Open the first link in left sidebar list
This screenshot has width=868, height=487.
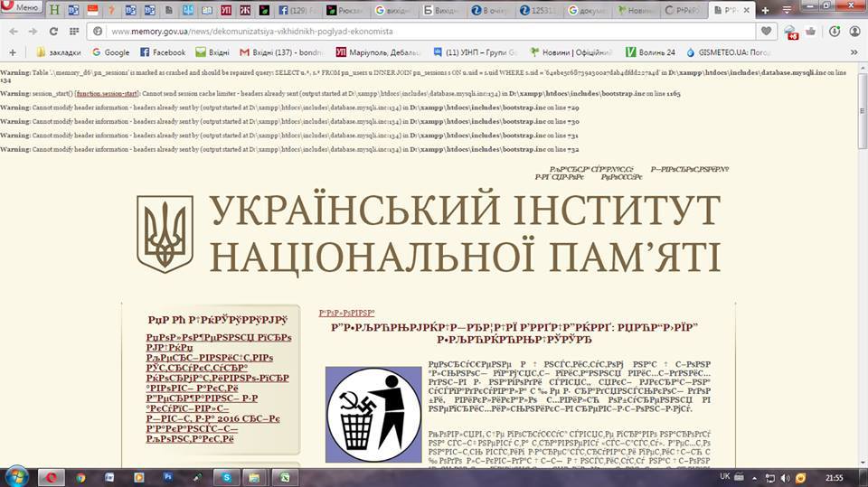(219, 342)
